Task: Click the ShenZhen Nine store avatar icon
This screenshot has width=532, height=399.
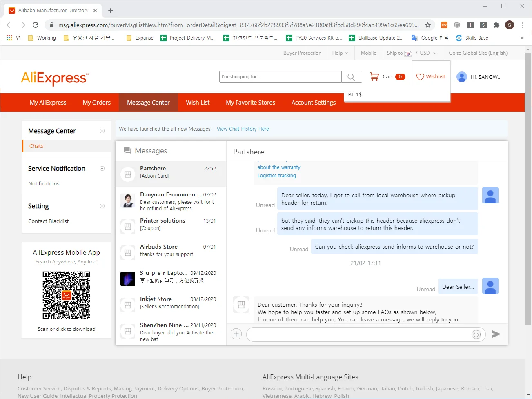Action: pyautogui.click(x=128, y=331)
